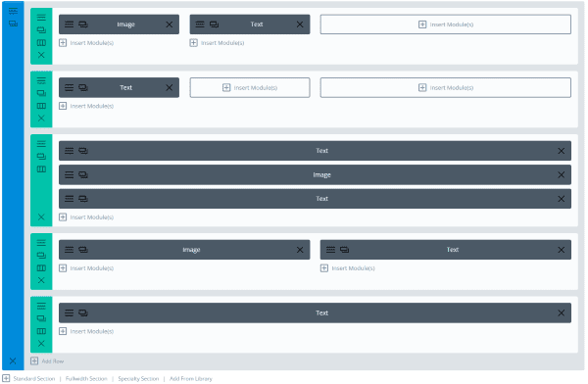Change column layout of the last row
This screenshot has width=588, height=384.
pyautogui.click(x=41, y=331)
